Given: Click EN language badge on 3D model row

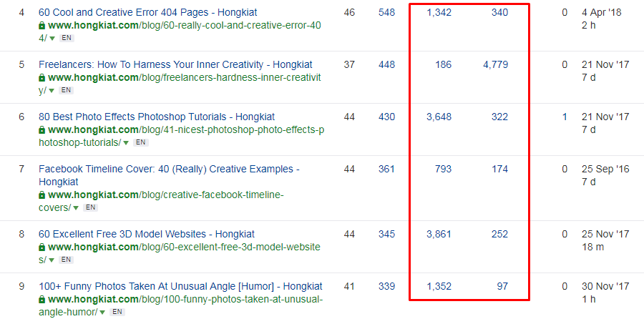Looking at the screenshot, I should (66, 260).
